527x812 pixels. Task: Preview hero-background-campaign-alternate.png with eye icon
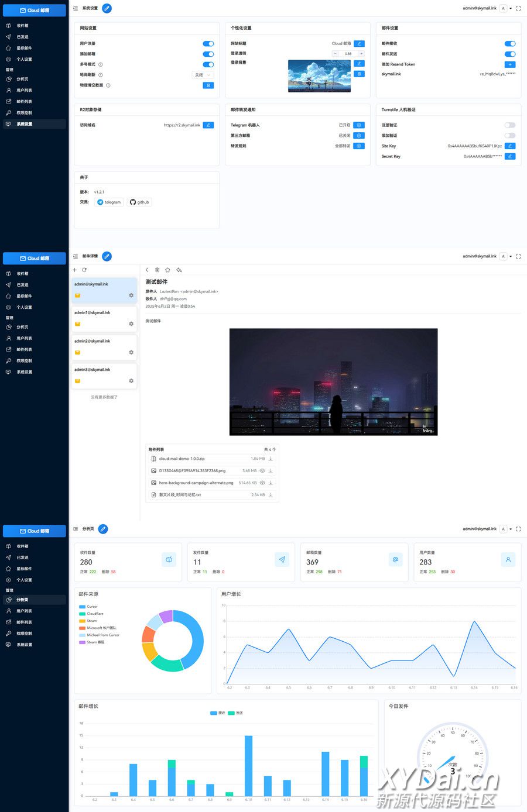click(262, 483)
